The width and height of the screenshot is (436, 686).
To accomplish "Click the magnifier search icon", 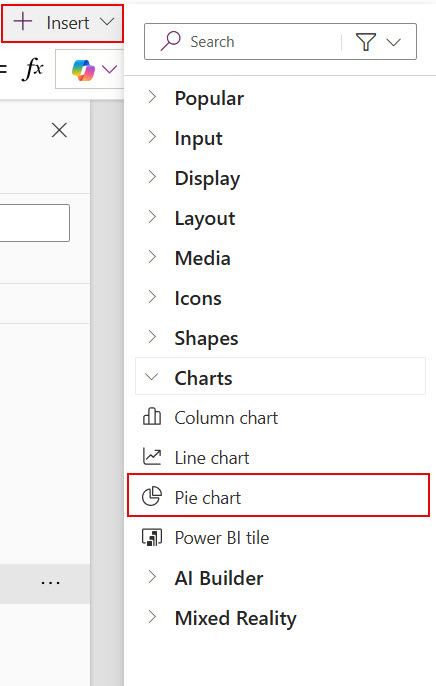I will (x=170, y=41).
